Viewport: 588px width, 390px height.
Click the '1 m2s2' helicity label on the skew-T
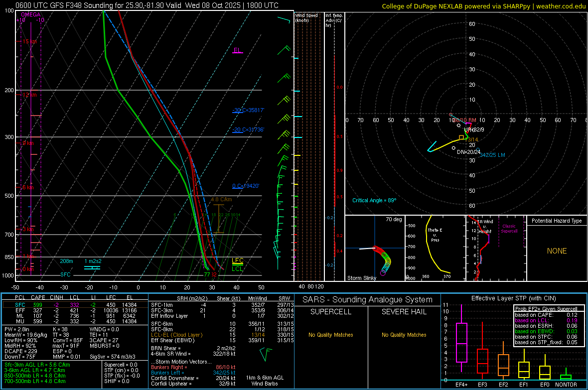coord(93,261)
